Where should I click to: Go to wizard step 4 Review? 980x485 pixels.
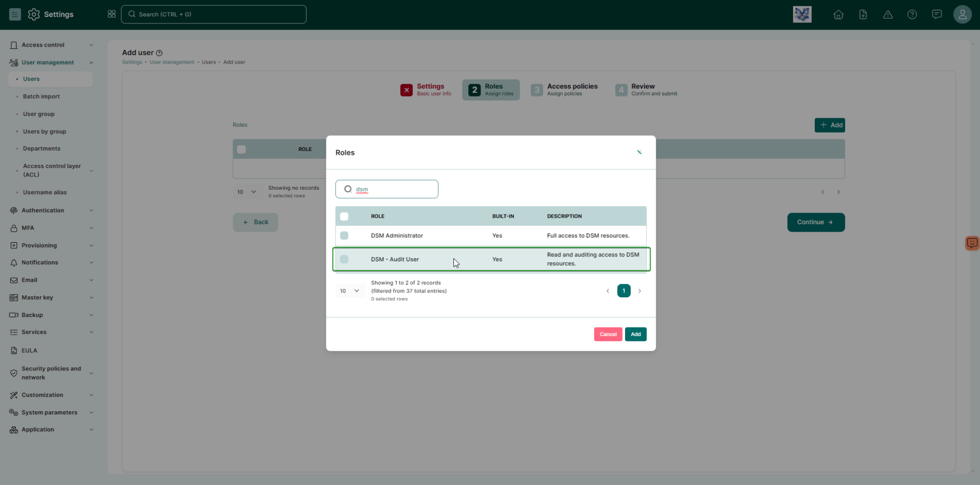coord(646,90)
